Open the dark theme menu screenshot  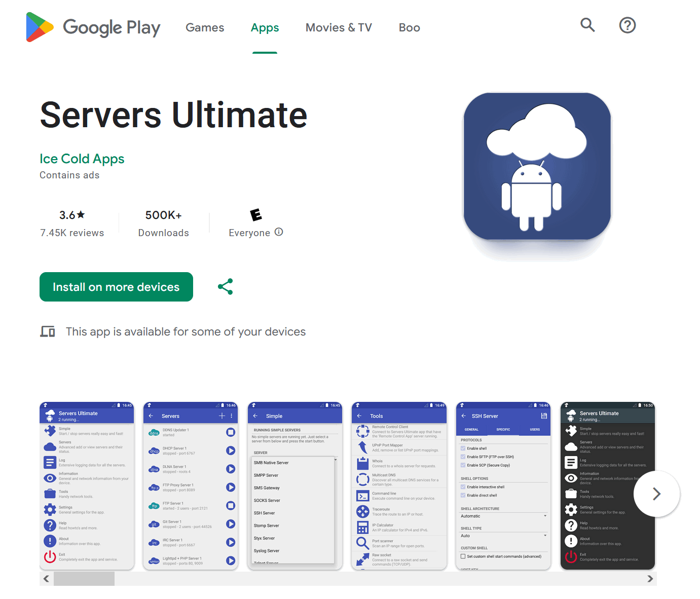coord(607,486)
